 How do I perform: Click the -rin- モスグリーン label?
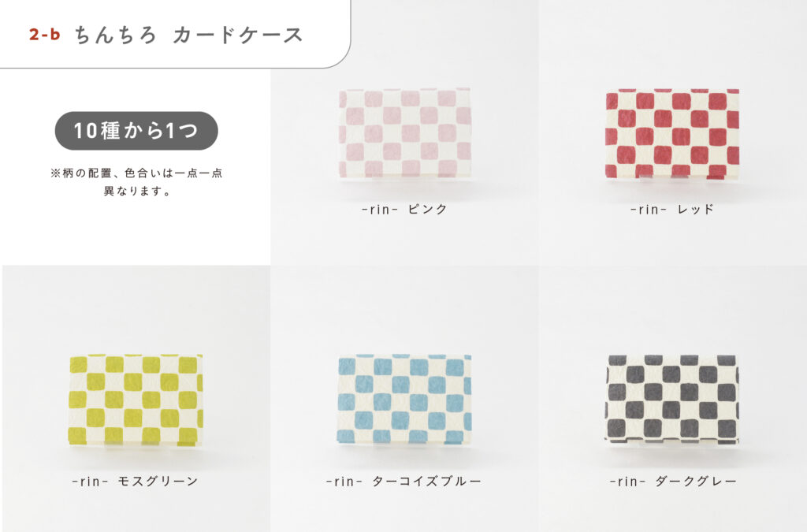[x=136, y=481]
